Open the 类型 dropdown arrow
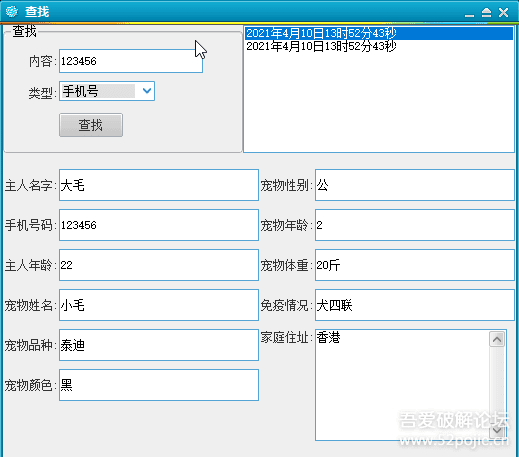Image resolution: width=519 pixels, height=457 pixels. pyautogui.click(x=147, y=91)
